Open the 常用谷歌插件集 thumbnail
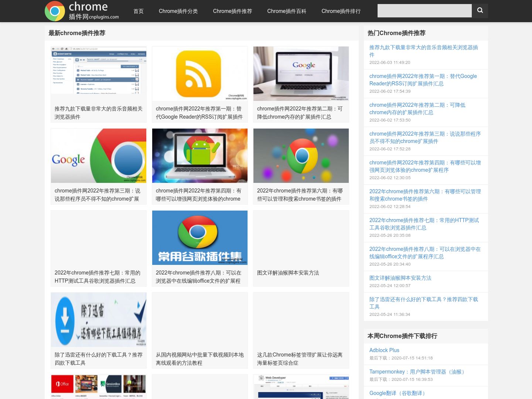The image size is (532, 399). [x=200, y=238]
